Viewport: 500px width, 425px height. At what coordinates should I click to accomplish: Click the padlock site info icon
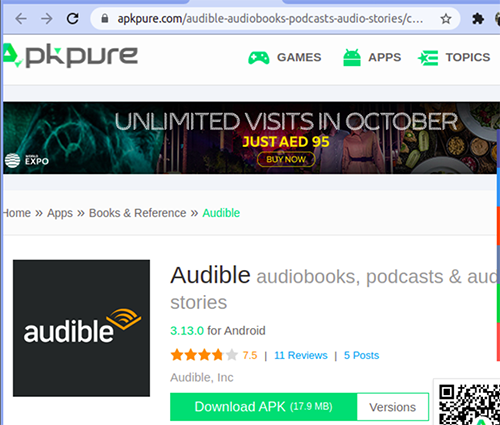point(105,18)
